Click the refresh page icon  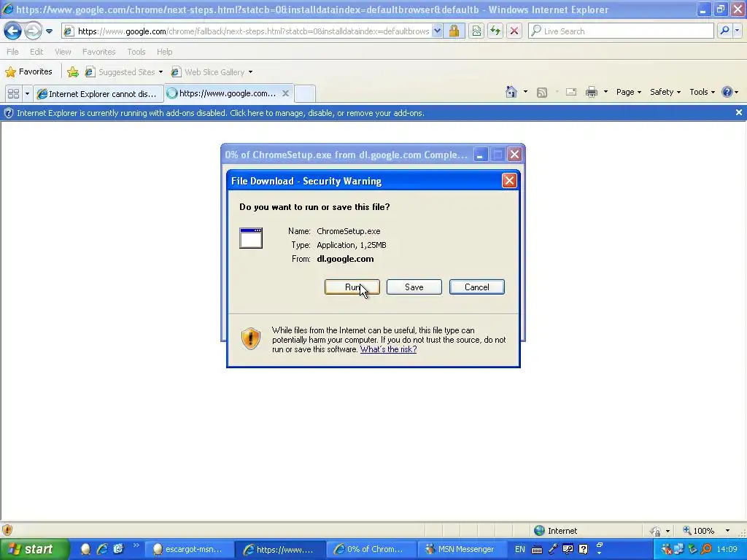click(495, 31)
